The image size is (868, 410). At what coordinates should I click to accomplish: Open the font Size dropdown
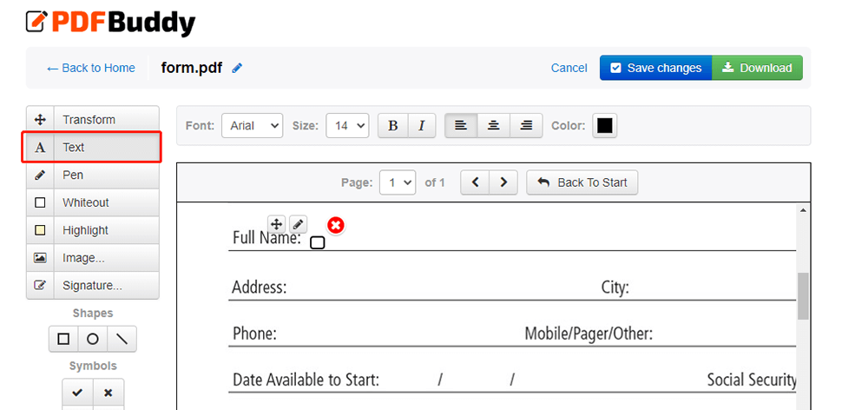[347, 126]
